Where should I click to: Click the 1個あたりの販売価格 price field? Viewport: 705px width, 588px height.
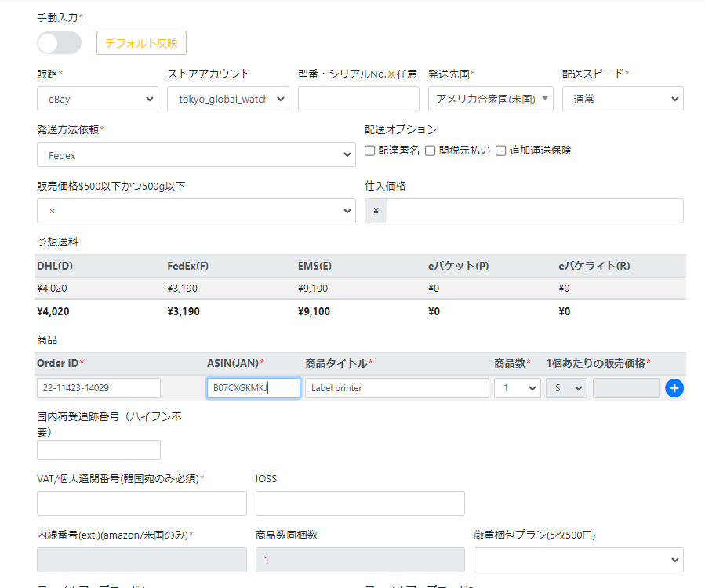[x=626, y=388]
